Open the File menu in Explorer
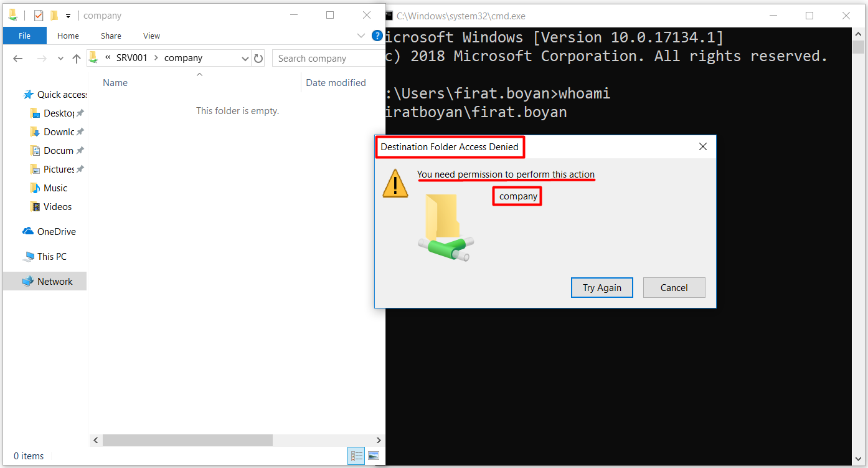This screenshot has height=468, width=868. click(x=24, y=36)
